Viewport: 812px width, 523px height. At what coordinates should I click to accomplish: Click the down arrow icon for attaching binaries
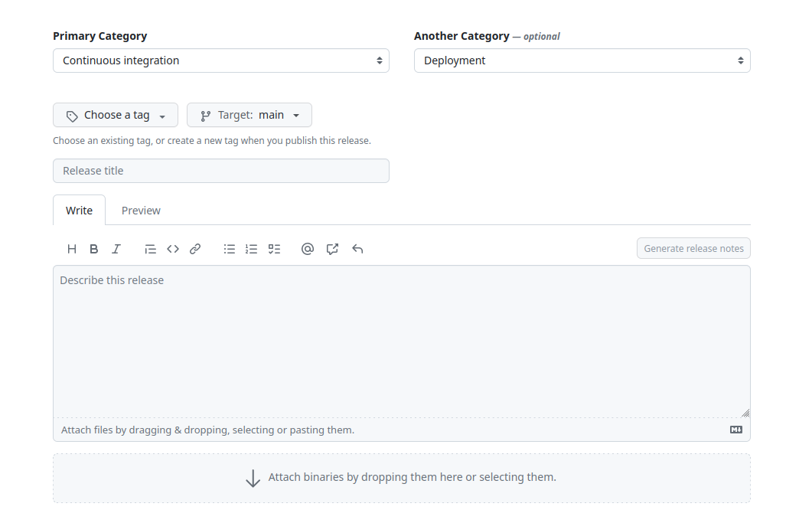coord(253,478)
